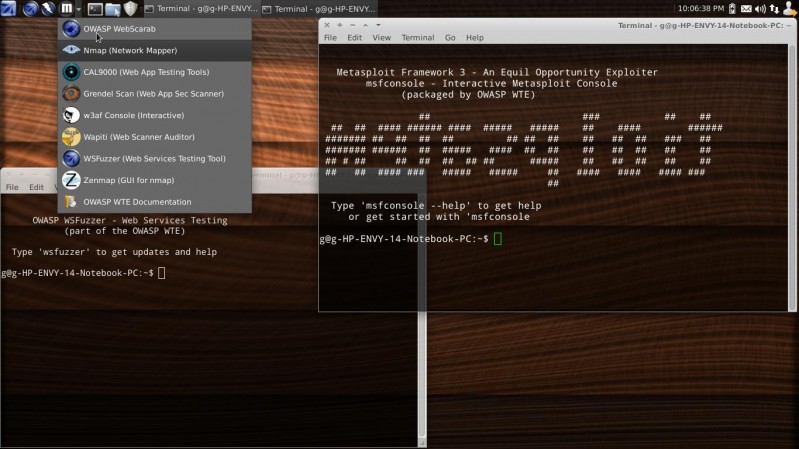Switch to the first Terminal taskbar button
799x449 pixels.
tap(201, 9)
